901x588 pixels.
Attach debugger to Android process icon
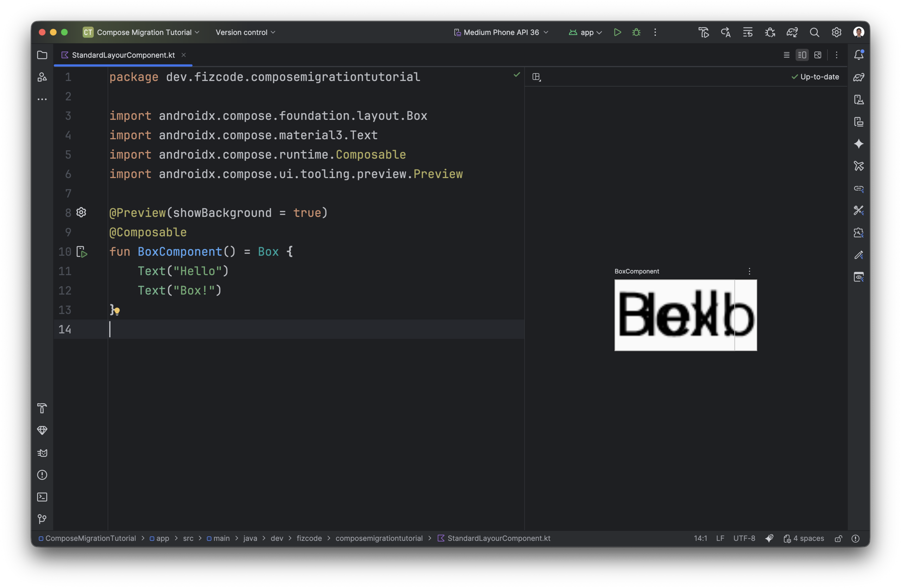coord(770,32)
